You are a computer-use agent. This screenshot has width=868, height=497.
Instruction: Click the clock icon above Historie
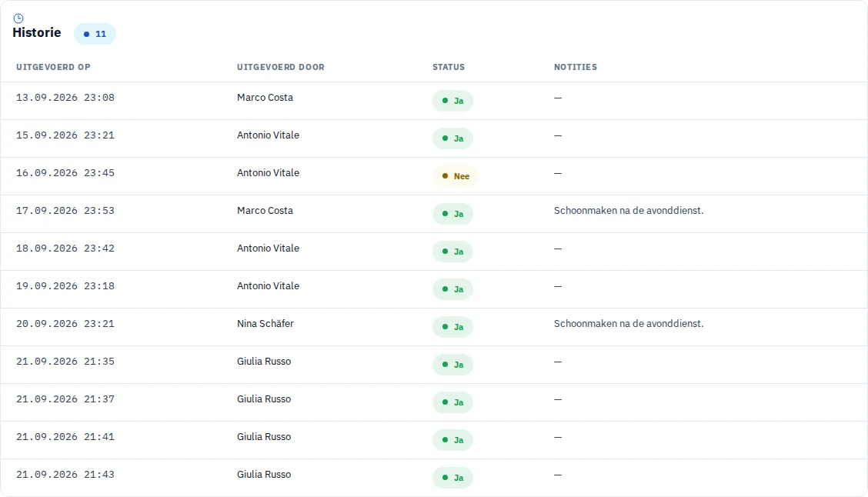[x=18, y=18]
